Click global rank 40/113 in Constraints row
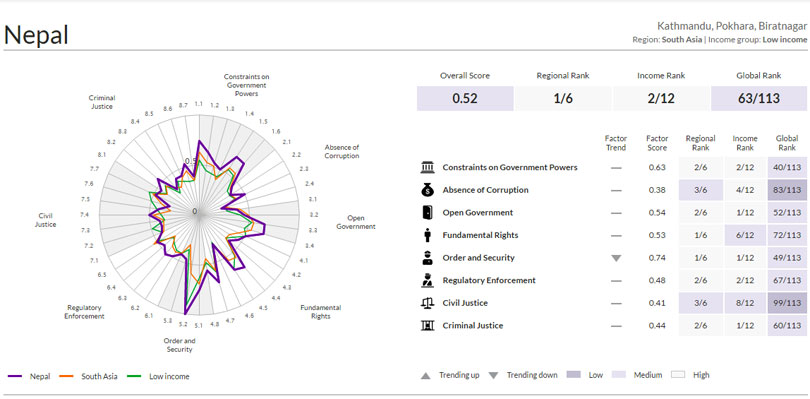810x399 pixels. tap(787, 167)
